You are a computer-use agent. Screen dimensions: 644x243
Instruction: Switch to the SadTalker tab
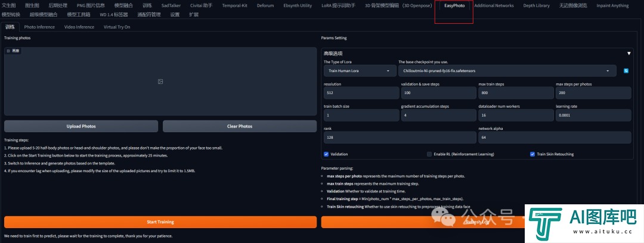(x=171, y=6)
